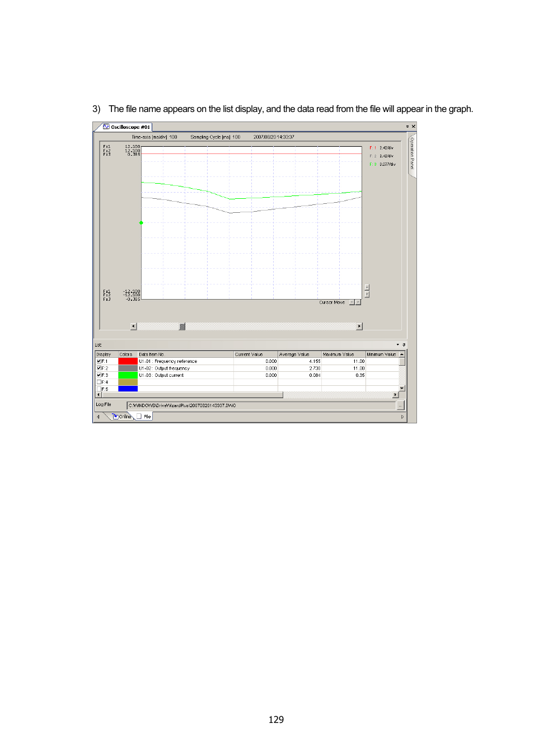Screen dimensions: 534x756
Task: Click the blue F:5 color swatch
Action: 128,389
